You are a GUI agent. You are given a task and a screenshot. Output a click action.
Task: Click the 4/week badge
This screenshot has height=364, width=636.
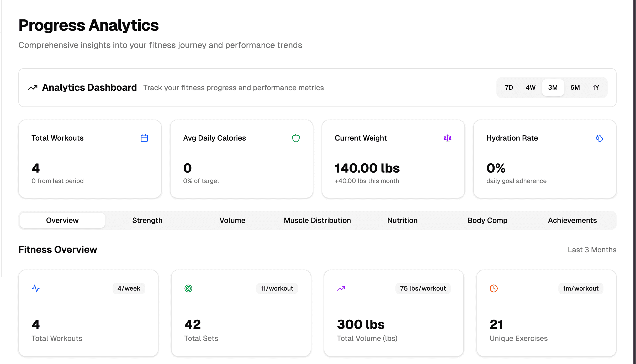pos(129,288)
